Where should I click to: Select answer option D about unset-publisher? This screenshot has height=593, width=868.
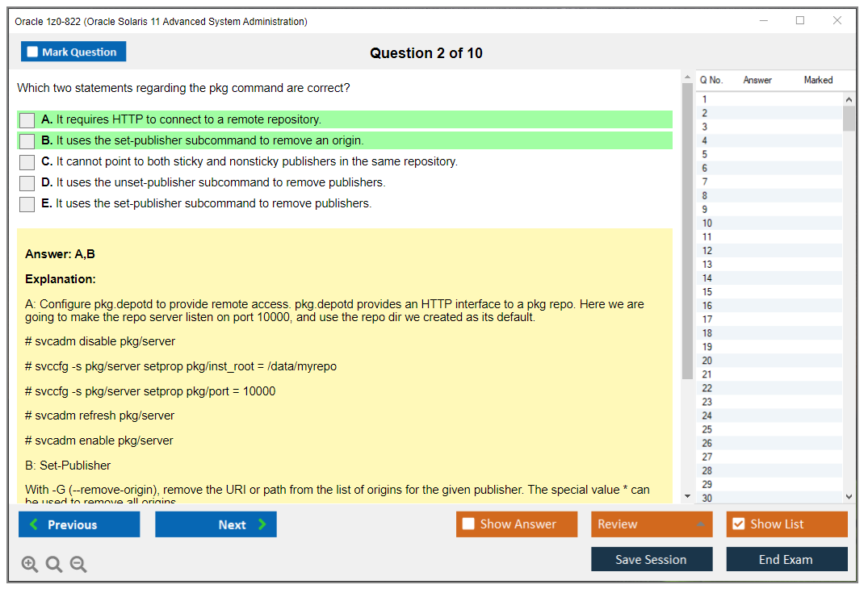[x=27, y=183]
